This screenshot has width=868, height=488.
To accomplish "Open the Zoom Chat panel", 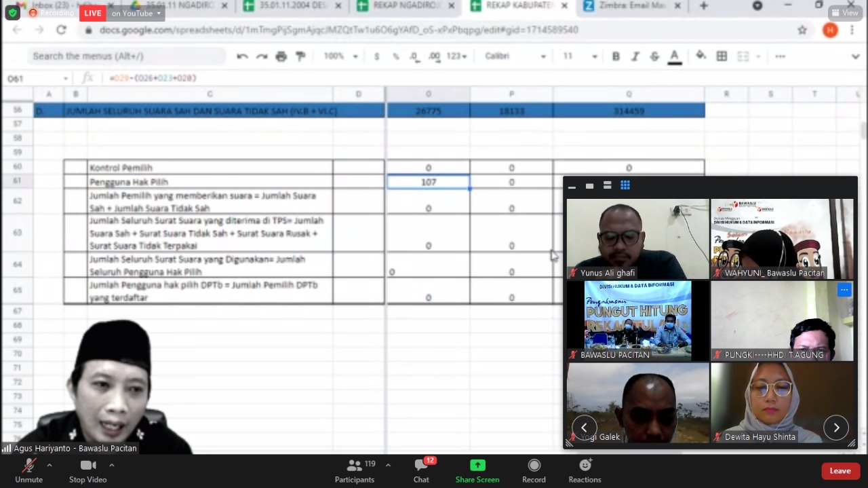I will 421,470.
